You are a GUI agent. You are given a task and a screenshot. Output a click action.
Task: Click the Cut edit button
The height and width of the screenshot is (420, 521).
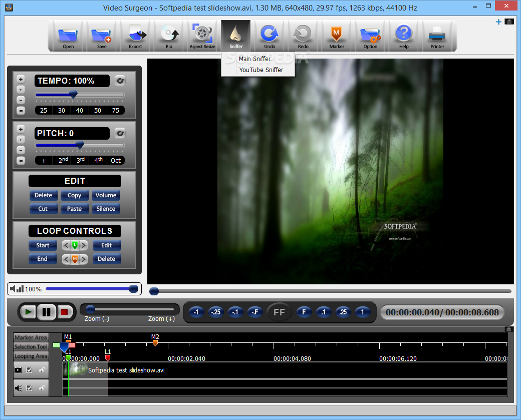click(x=43, y=209)
